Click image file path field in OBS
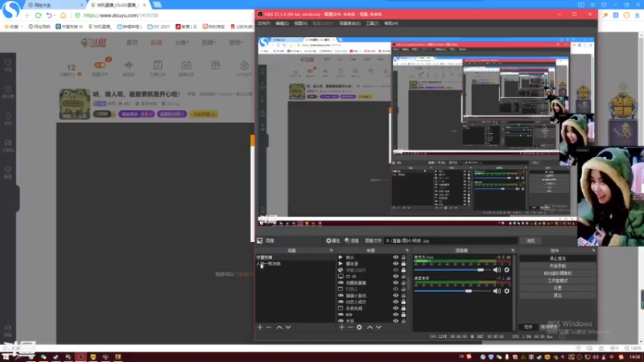The width and height of the screenshot is (644, 362). tap(451, 241)
